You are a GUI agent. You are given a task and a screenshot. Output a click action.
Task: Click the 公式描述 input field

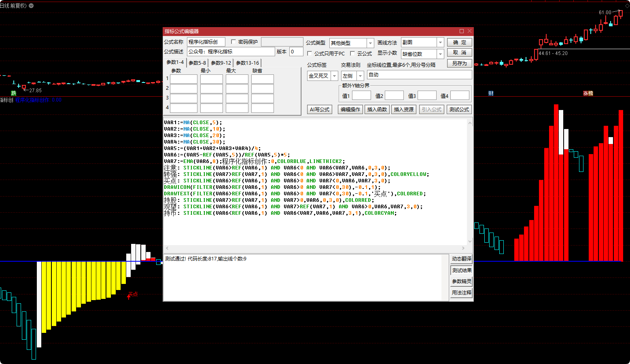pos(231,52)
